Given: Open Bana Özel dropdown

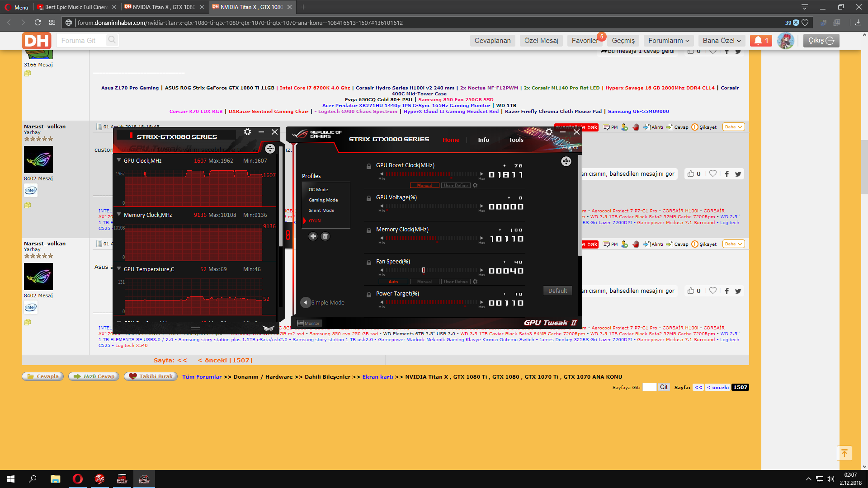Looking at the screenshot, I should (x=722, y=41).
